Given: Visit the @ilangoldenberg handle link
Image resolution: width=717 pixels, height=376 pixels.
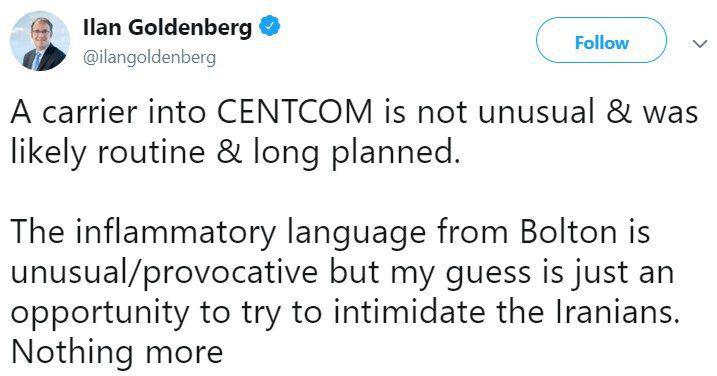Looking at the screenshot, I should point(149,58).
